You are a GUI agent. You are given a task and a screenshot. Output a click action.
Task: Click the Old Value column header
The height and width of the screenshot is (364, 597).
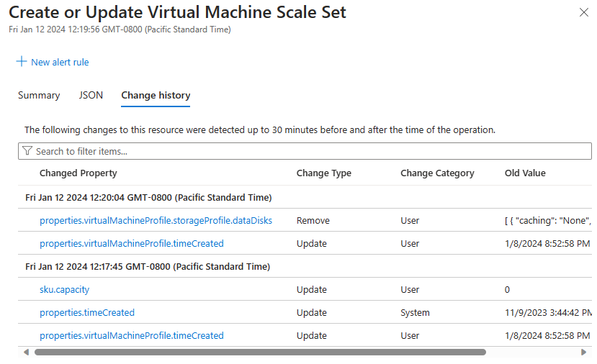pyautogui.click(x=525, y=173)
